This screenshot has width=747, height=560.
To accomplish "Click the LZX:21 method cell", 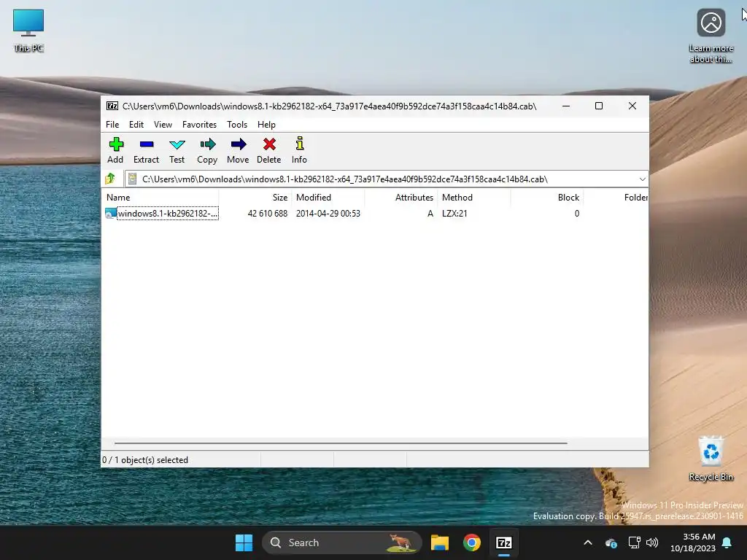I will (454, 214).
